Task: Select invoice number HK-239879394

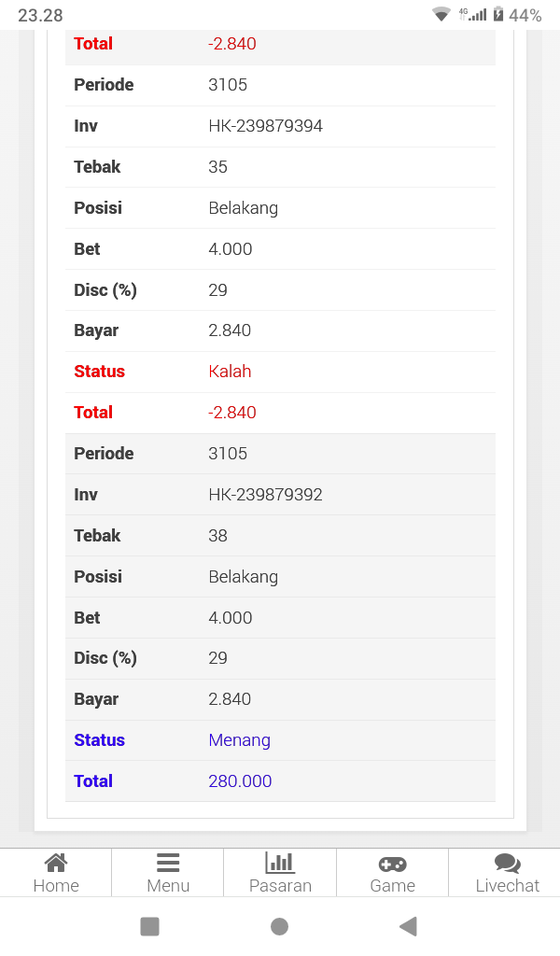Action: pyautogui.click(x=265, y=126)
